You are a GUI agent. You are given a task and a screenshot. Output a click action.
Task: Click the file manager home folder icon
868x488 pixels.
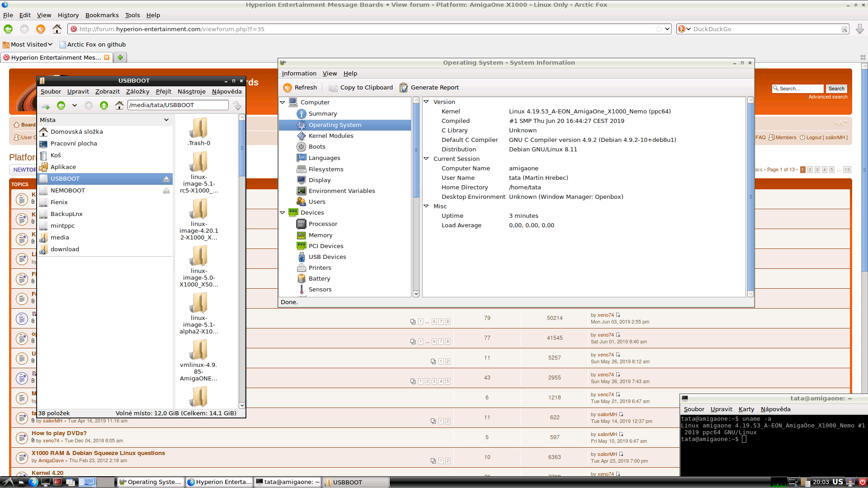pos(119,105)
